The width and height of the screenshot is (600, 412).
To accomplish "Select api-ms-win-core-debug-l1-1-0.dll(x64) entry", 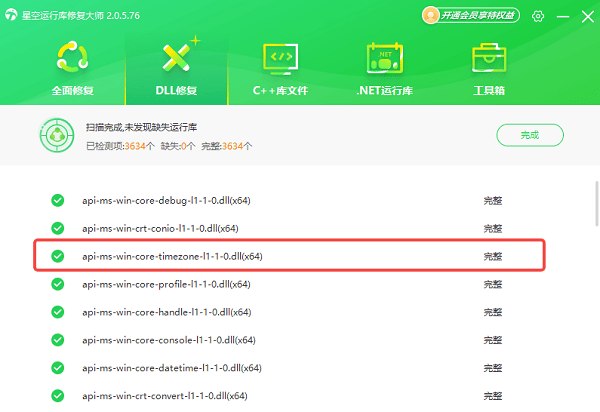I will click(x=166, y=200).
